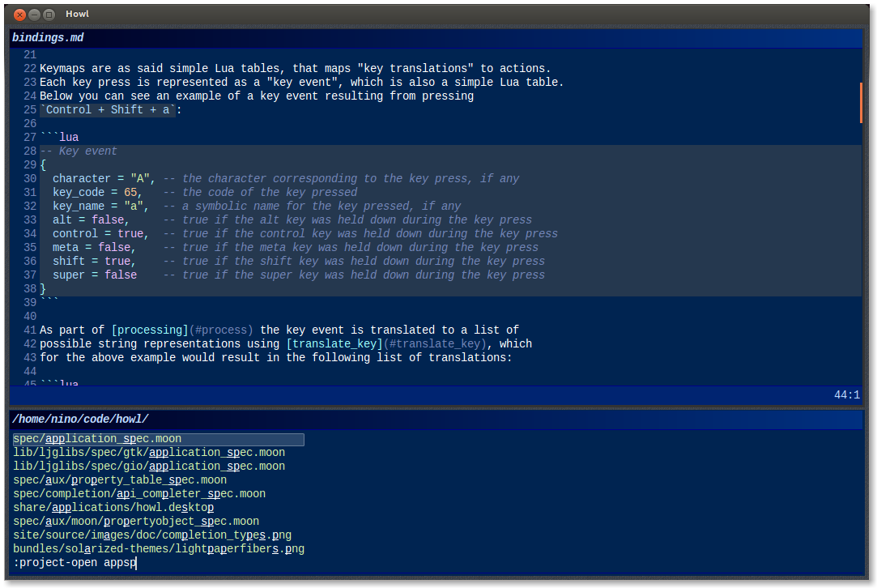
Task: Click the comment 'the code of the key pressed'
Action: coord(260,193)
